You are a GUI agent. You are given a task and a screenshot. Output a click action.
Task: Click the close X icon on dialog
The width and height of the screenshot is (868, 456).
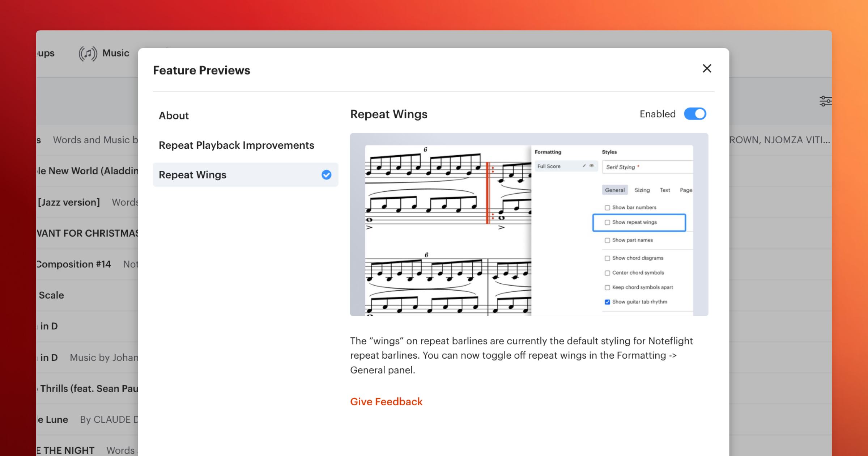tap(707, 68)
